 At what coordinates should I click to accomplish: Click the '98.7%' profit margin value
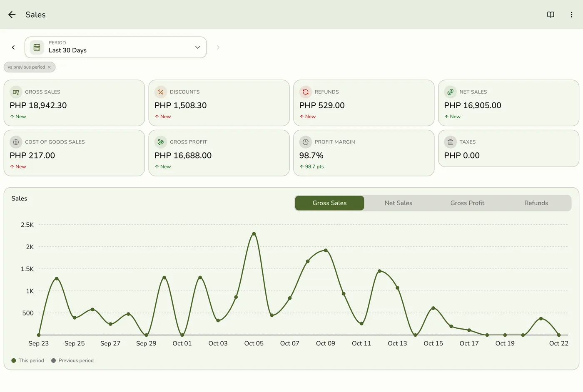pyautogui.click(x=311, y=156)
